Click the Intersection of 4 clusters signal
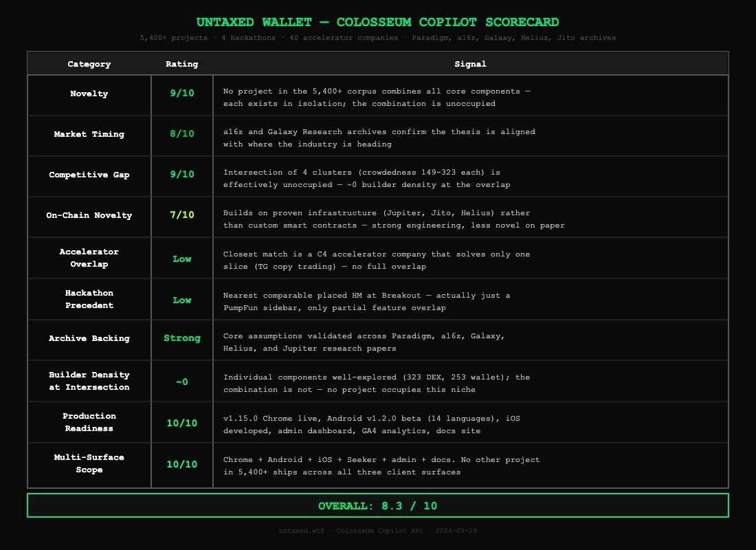Image resolution: width=756 pixels, height=550 pixels. [366, 179]
